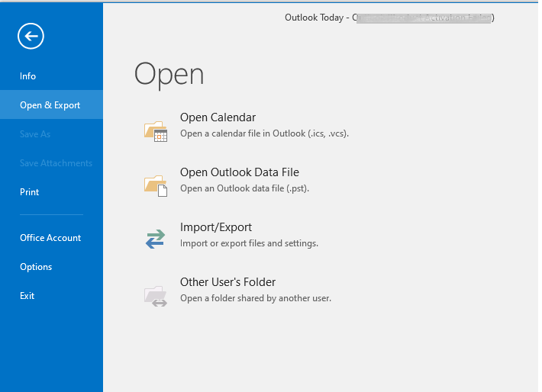Click the large Open page heading
This screenshot has height=392, width=542.
(x=169, y=74)
